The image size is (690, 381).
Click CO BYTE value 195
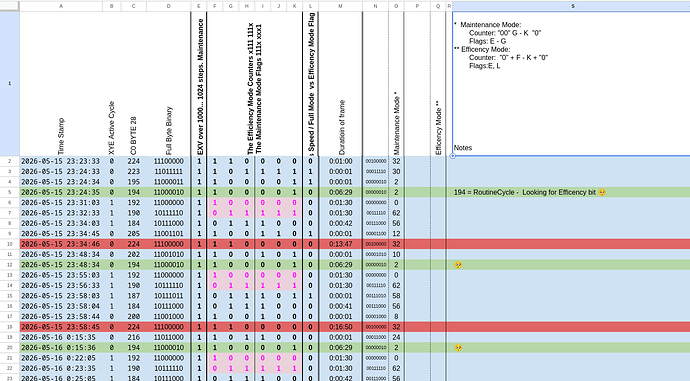coord(133,182)
